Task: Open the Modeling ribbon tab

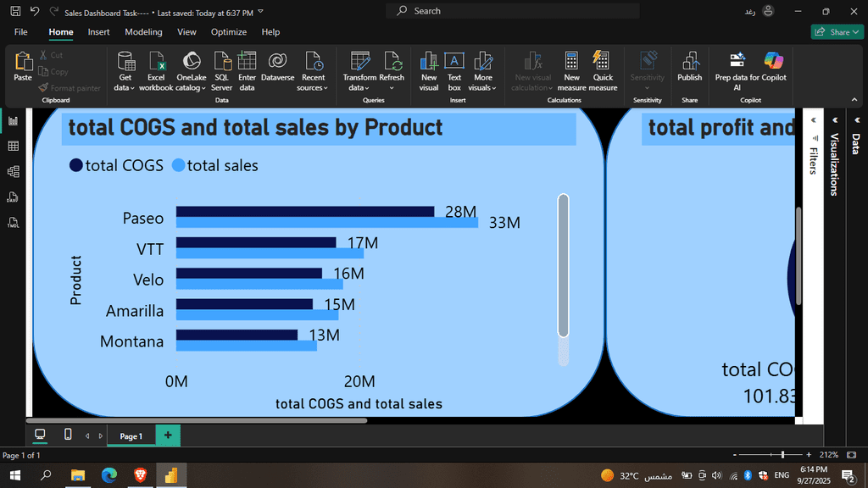Action: point(143,32)
